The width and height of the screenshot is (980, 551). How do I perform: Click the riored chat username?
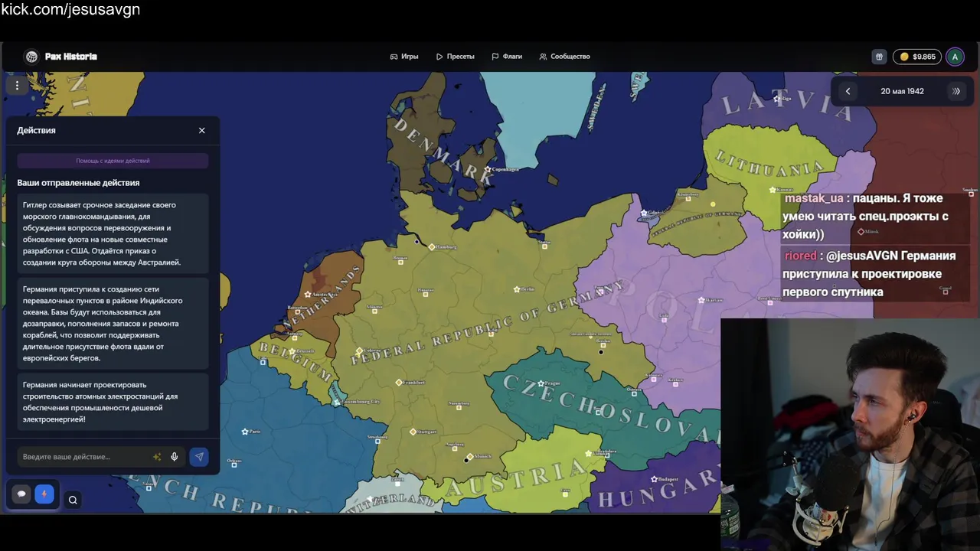click(x=801, y=256)
